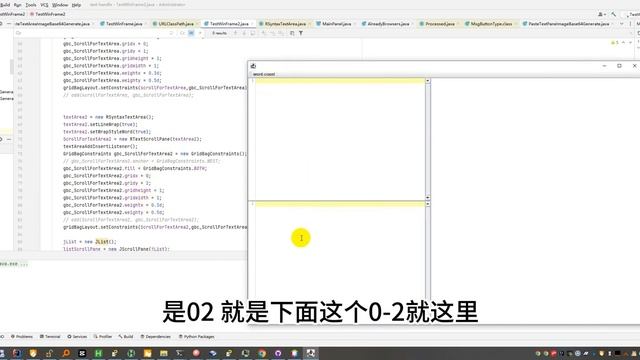Open the user account dropdown

click(602, 14)
